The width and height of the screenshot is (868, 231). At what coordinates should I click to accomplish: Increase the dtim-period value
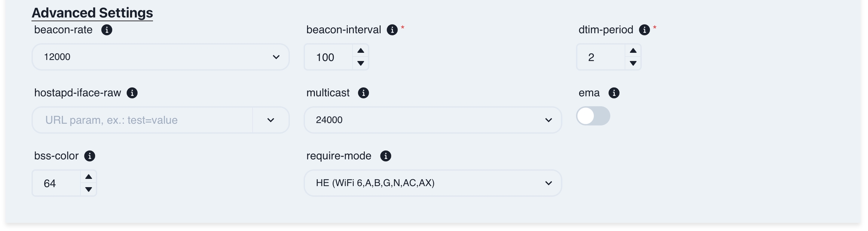pos(633,51)
